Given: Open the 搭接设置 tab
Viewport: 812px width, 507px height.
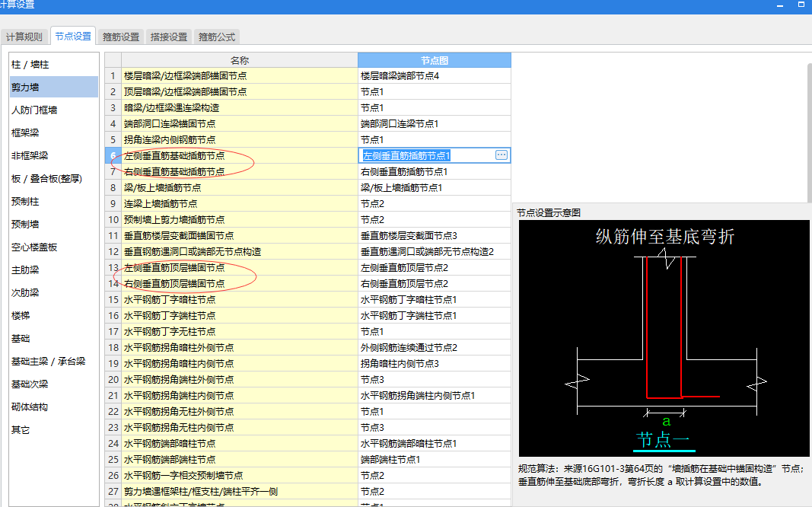Looking at the screenshot, I should 169,37.
